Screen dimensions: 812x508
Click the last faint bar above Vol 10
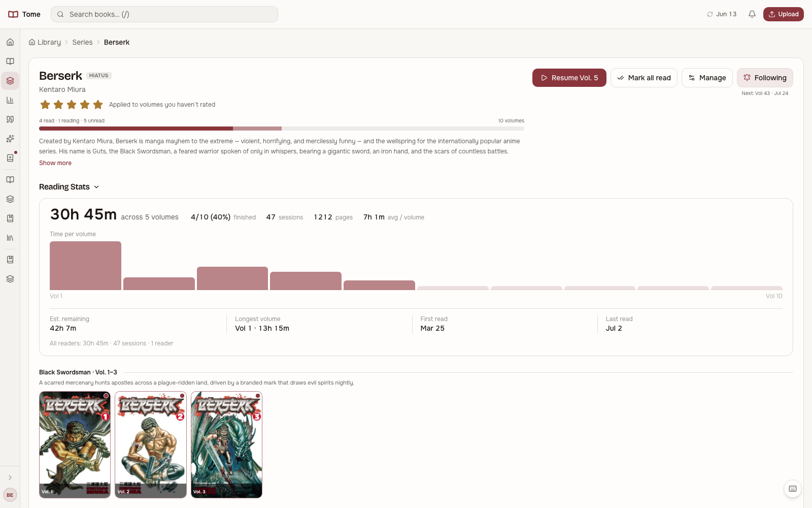747,288
